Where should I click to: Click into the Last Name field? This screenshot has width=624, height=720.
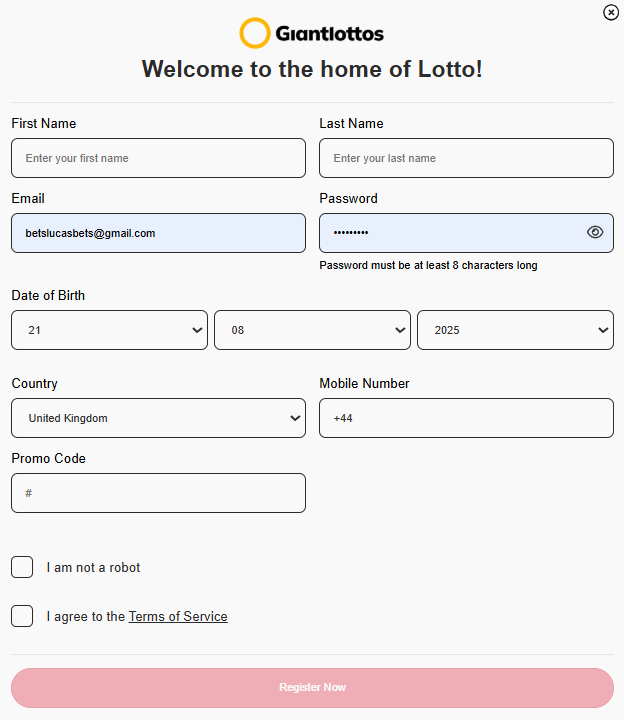[466, 158]
